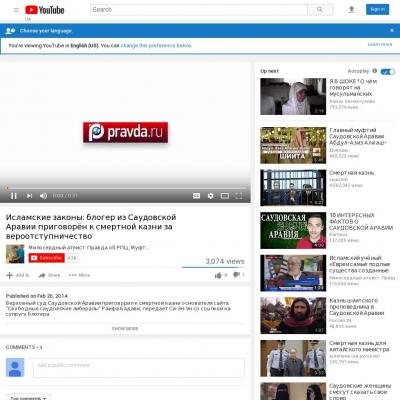Expand description with Show more
Screen dimensions: 400x400
point(125,328)
